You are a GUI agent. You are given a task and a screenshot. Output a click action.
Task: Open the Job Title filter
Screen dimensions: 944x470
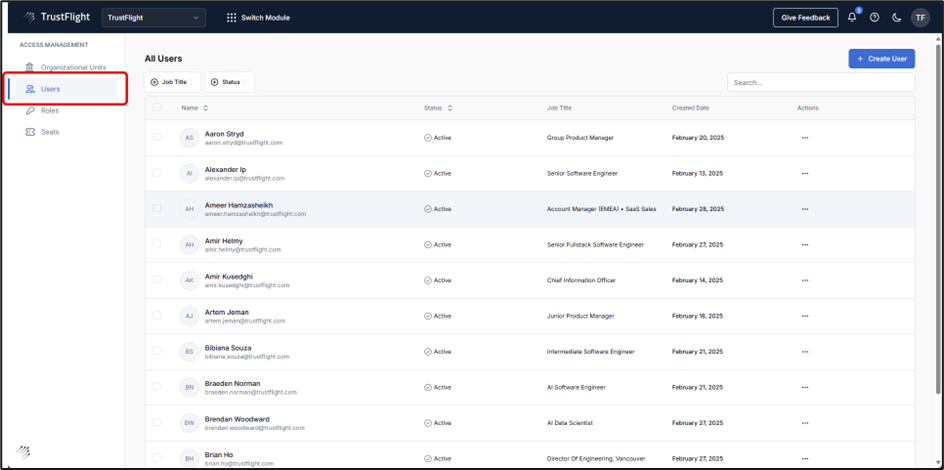pyautogui.click(x=172, y=82)
